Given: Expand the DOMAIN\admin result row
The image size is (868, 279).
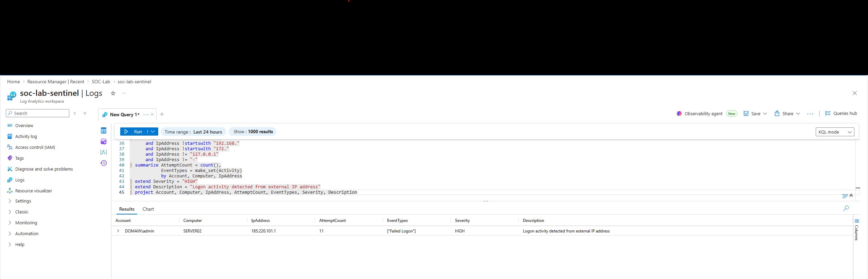Looking at the screenshot, I should tap(118, 231).
